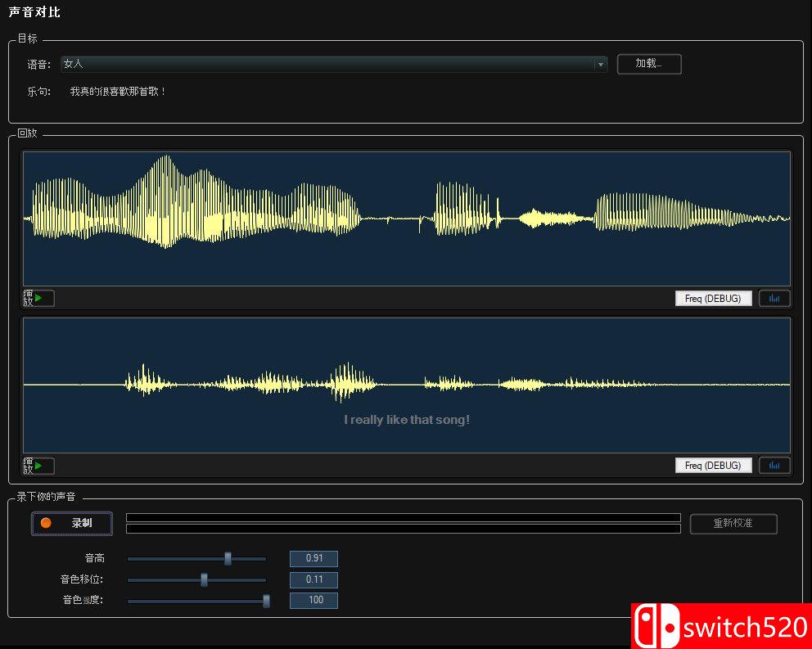This screenshot has width=812, height=649.
Task: Play the target voice waveform
Action: (x=38, y=298)
